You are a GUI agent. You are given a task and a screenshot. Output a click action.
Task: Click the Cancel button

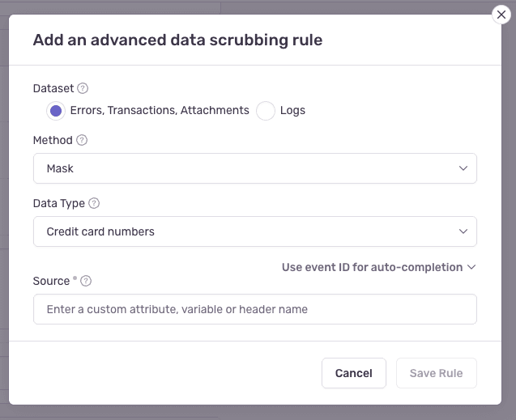pos(353,373)
